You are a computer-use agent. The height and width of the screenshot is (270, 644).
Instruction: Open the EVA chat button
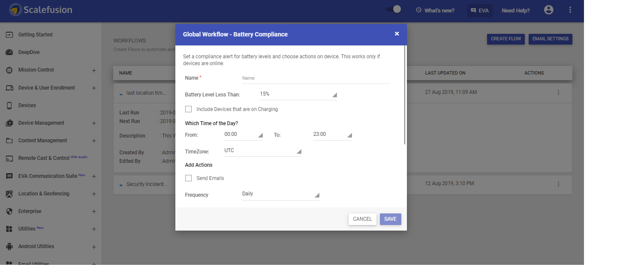[480, 10]
